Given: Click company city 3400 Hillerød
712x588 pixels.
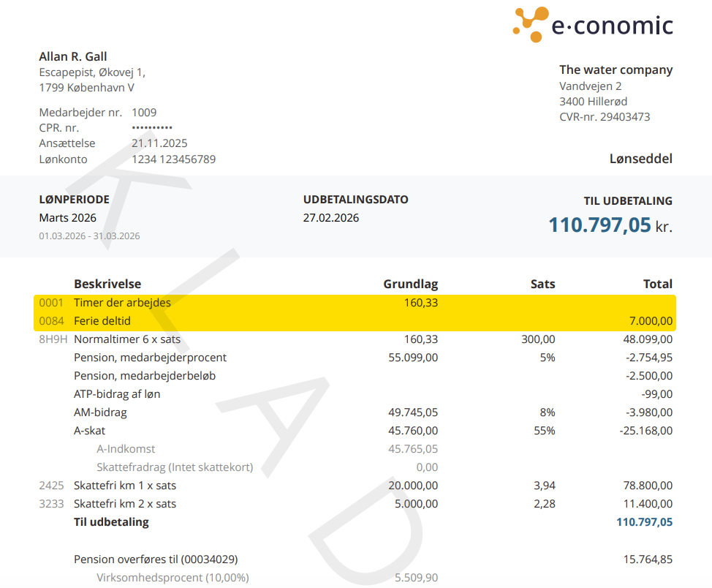Looking at the screenshot, I should tap(593, 102).
